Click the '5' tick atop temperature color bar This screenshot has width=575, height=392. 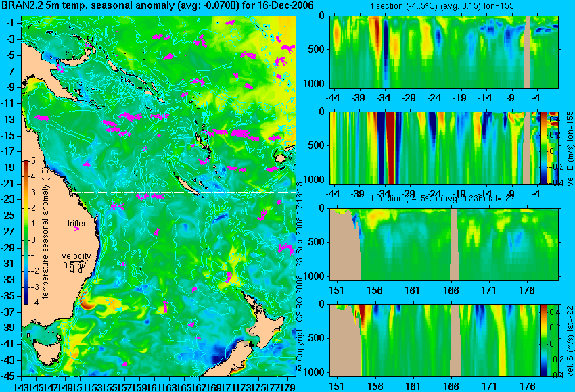tap(33, 160)
